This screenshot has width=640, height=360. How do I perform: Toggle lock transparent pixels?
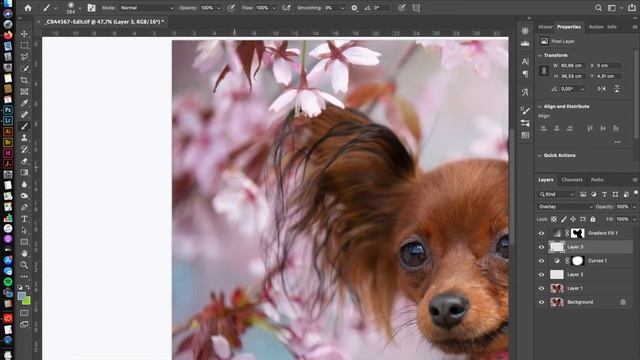[x=554, y=219]
